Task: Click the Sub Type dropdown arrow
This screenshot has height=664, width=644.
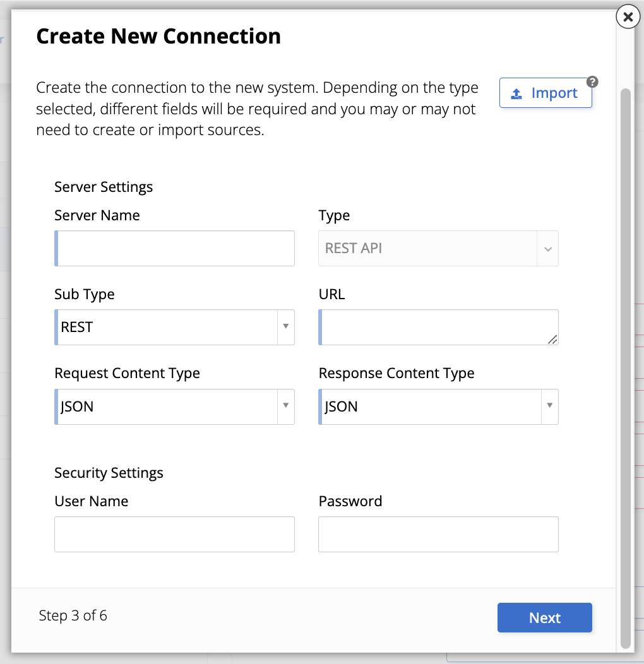Action: point(285,327)
